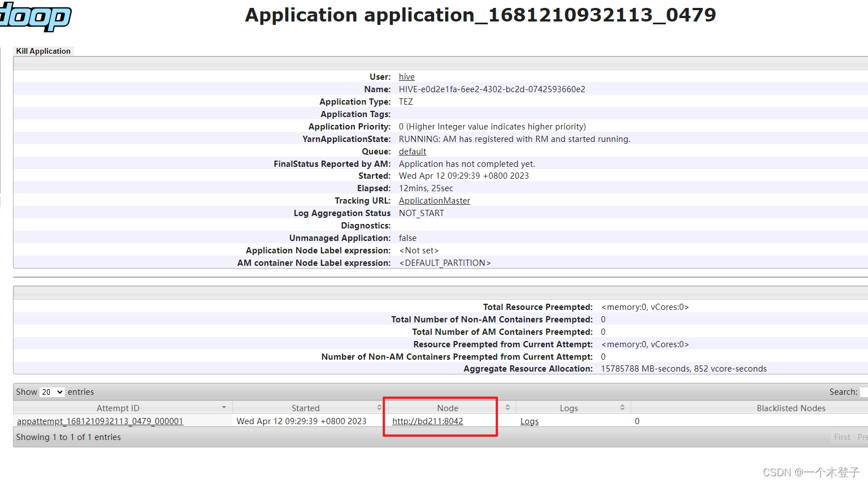Select the application name HIVE-e0d2e1fa-6ee2-4302-bc2d-0742593660e2

pyautogui.click(x=492, y=89)
